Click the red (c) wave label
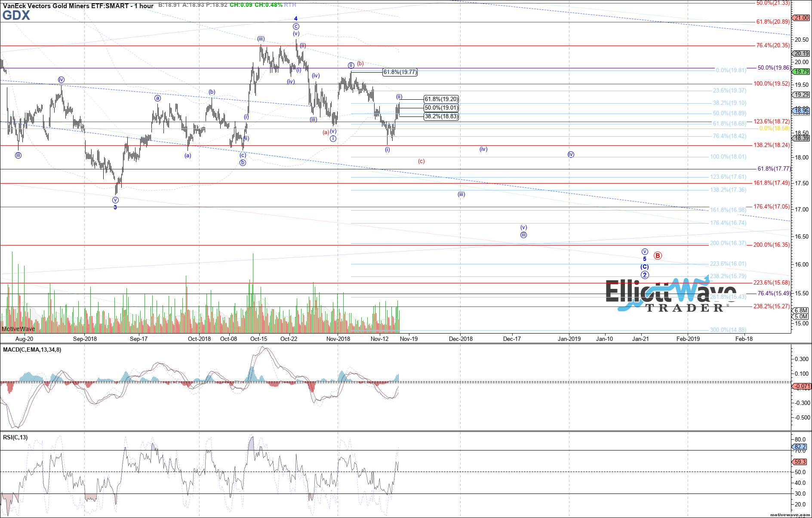 [421, 161]
